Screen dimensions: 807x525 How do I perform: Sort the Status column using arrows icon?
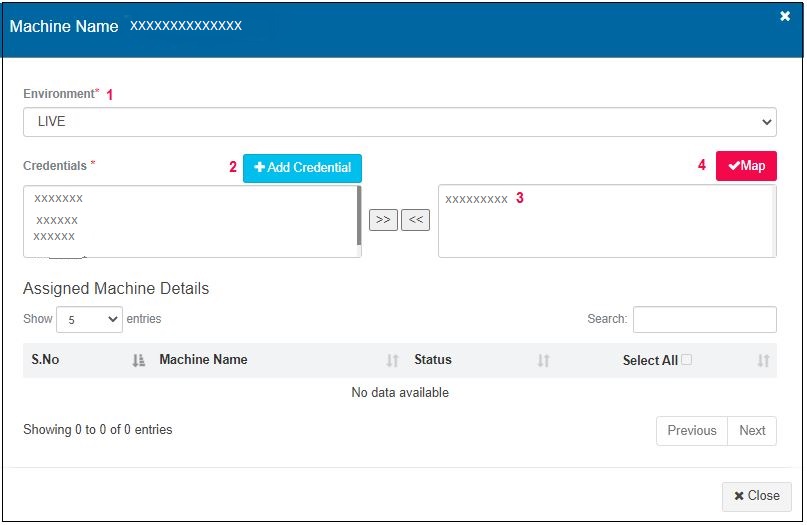click(x=543, y=361)
